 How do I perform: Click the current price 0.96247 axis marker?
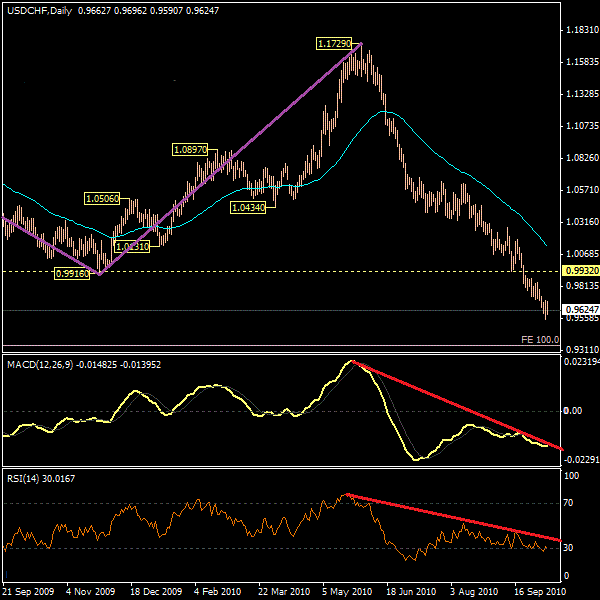580,310
